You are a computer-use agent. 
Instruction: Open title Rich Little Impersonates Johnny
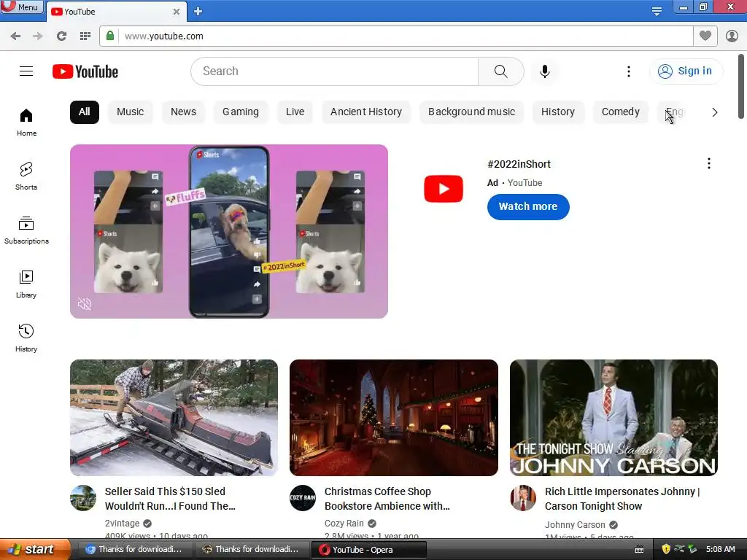point(622,499)
